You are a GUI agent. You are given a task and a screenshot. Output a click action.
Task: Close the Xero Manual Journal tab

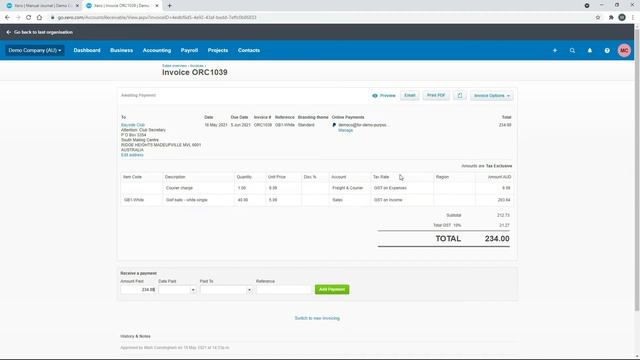pyautogui.click(x=77, y=6)
